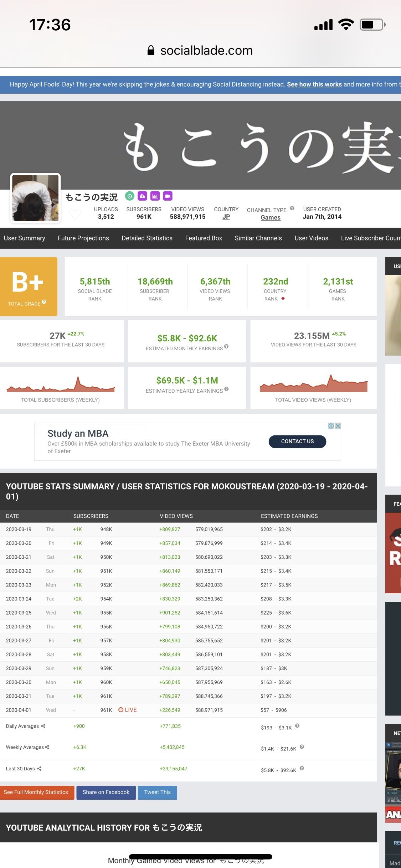Click the green circular badge icon beside channel name
401x868 pixels.
tap(130, 196)
